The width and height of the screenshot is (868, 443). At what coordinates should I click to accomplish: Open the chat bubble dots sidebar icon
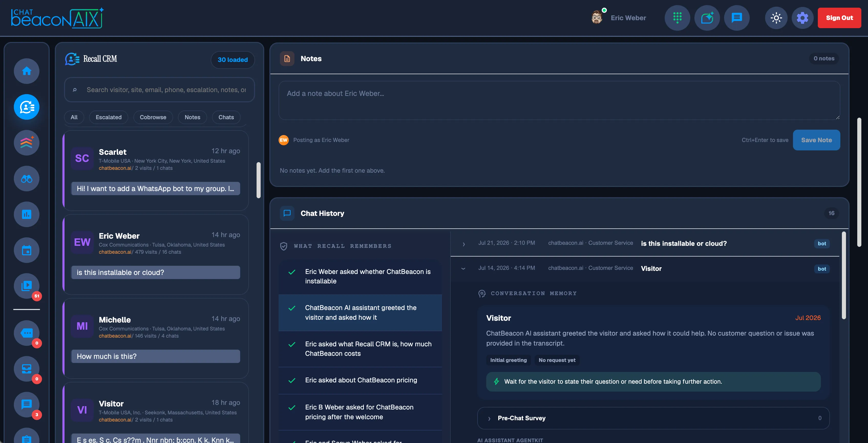(x=27, y=333)
